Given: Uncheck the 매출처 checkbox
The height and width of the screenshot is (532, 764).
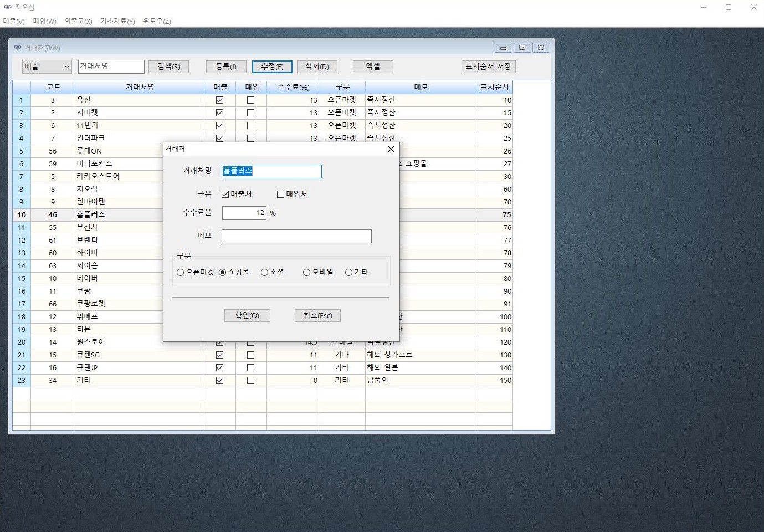Looking at the screenshot, I should click(225, 194).
